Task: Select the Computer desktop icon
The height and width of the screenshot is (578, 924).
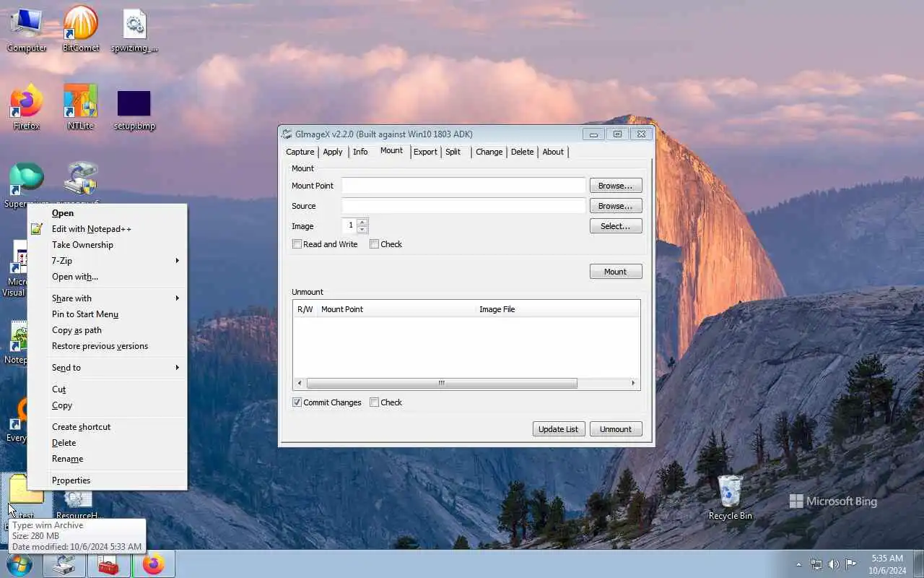Action: click(27, 30)
